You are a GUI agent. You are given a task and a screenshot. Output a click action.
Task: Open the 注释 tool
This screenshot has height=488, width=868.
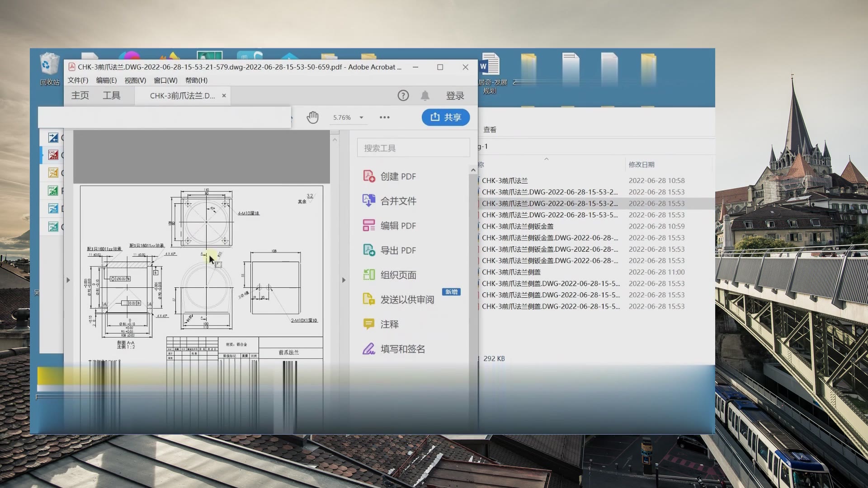[389, 324]
